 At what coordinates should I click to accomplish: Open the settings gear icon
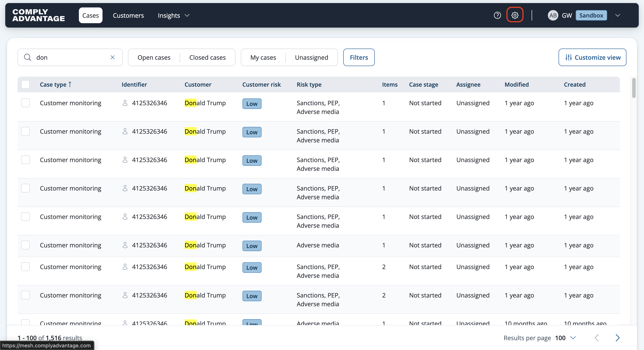[515, 16]
